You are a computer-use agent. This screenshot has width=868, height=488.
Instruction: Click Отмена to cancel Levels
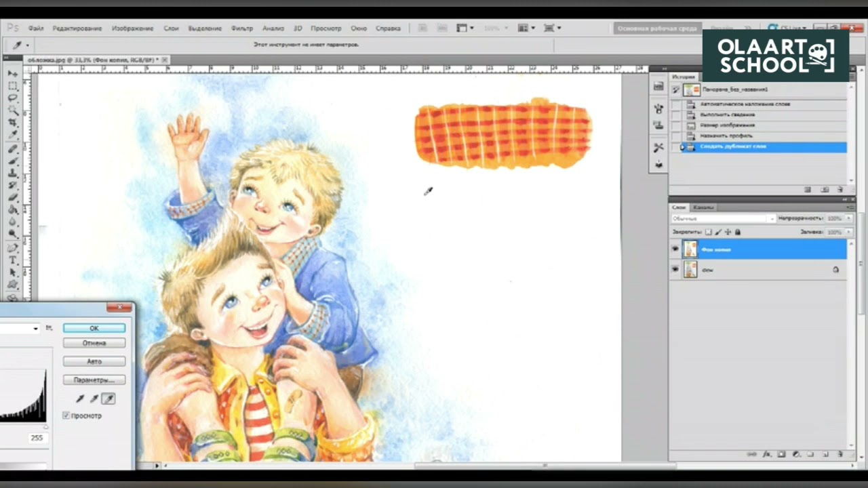94,343
